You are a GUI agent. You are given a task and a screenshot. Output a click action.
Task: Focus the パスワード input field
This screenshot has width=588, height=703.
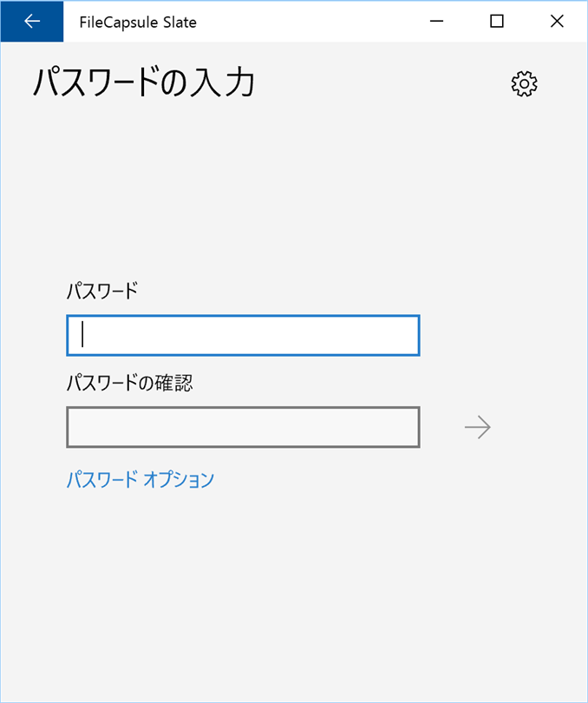243,335
